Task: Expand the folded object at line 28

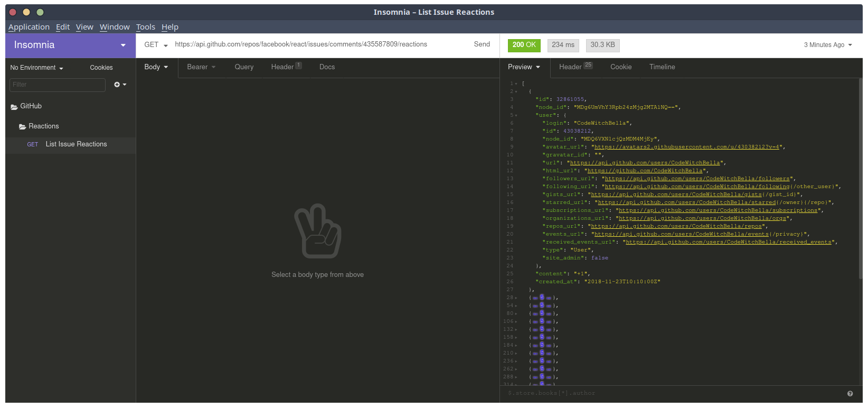Action: [516, 298]
